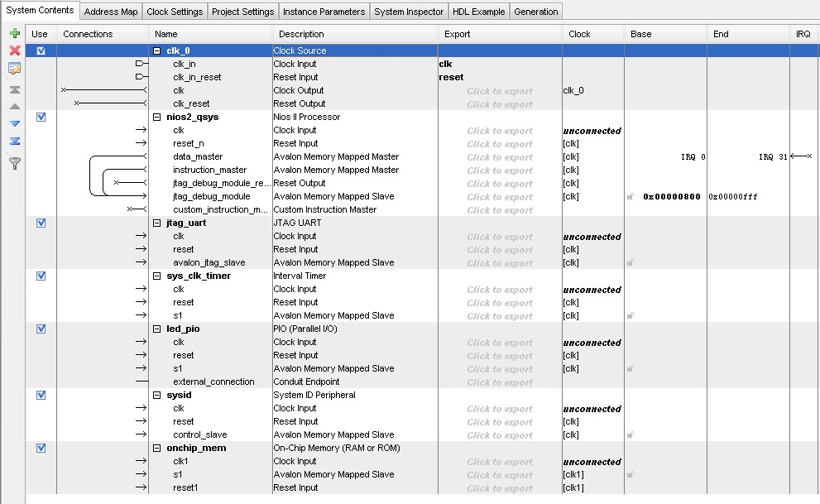Open the System Inspector tab
The image size is (820, 504).
(x=409, y=12)
